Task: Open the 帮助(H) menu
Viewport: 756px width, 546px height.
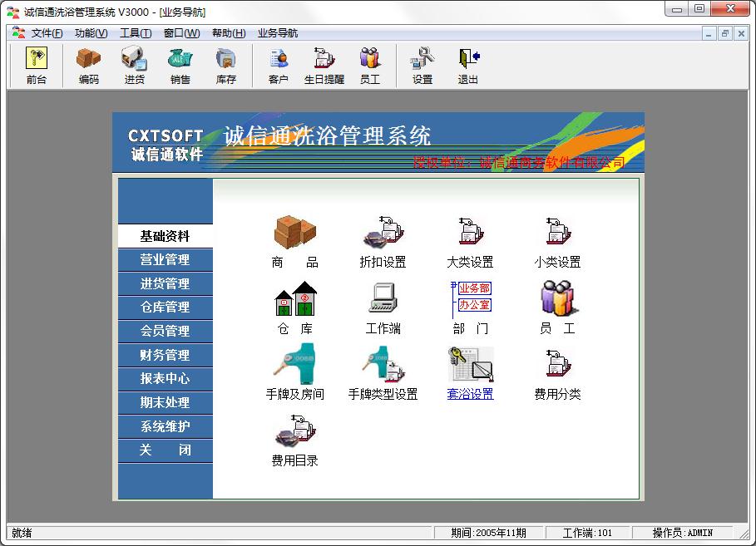Action: [x=229, y=33]
